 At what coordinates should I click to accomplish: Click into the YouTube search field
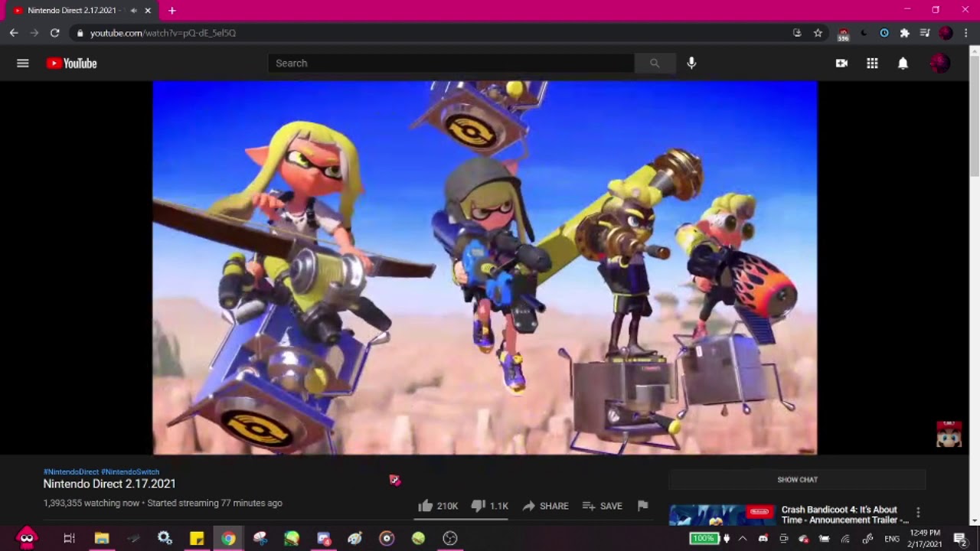pos(451,64)
